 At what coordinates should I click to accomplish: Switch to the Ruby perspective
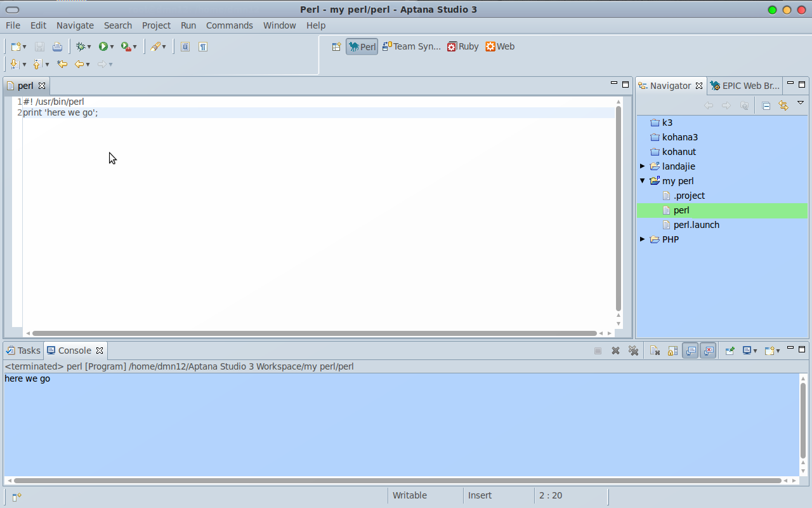463,46
